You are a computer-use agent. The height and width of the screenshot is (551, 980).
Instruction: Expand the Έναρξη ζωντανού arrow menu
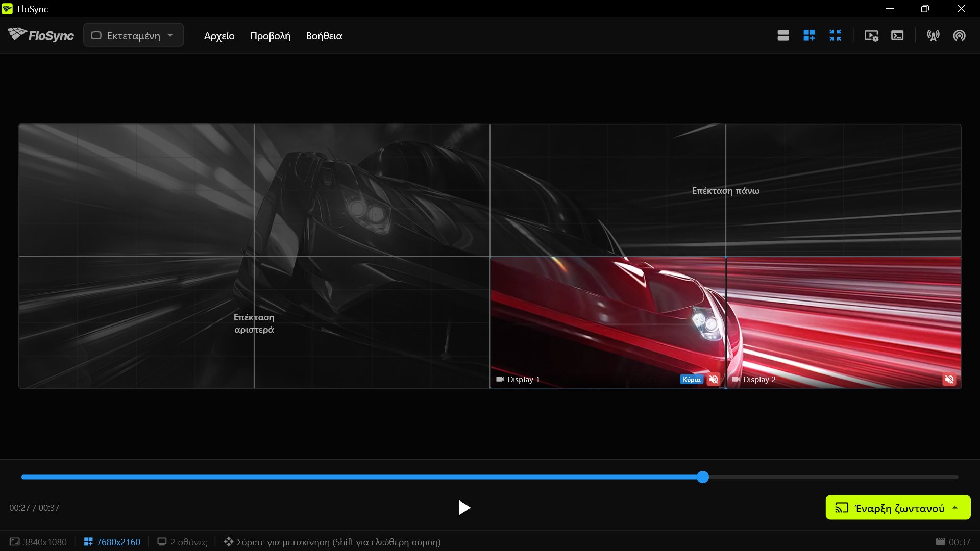click(955, 508)
